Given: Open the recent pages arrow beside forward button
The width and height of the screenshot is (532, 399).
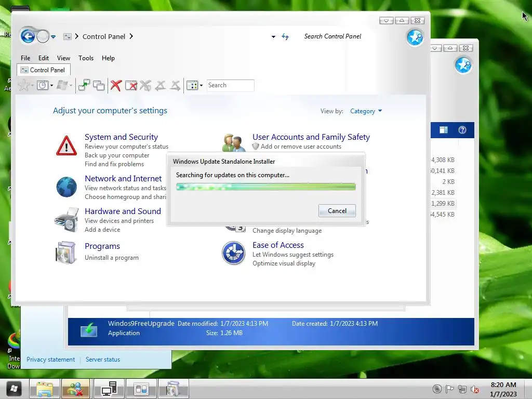Looking at the screenshot, I should pyautogui.click(x=54, y=37).
